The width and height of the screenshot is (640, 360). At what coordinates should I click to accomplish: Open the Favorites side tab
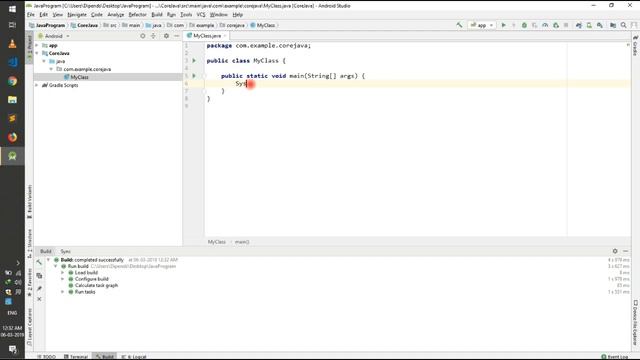click(x=29, y=282)
